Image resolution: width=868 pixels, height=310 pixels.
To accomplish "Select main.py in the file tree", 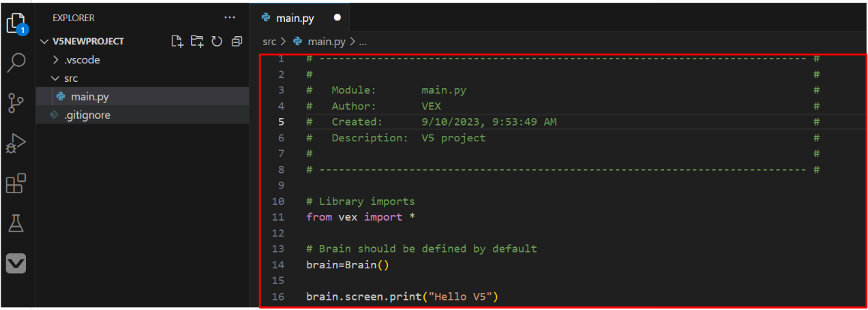I will (x=89, y=97).
